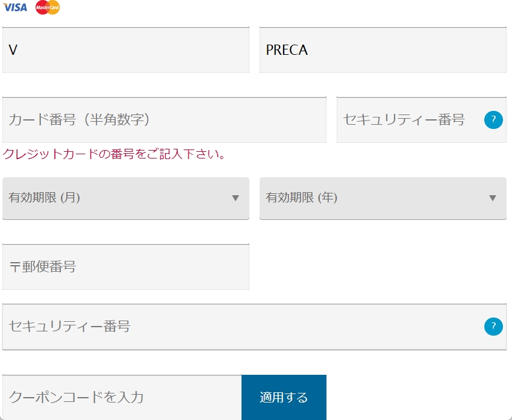This screenshot has height=420, width=512.
Task: Focus the first name field containing V
Action: [x=125, y=50]
